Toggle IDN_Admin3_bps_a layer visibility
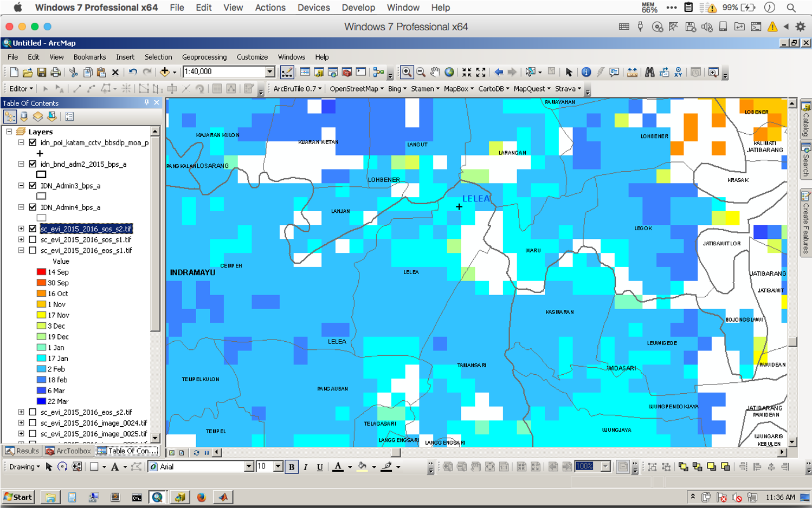 pyautogui.click(x=33, y=185)
